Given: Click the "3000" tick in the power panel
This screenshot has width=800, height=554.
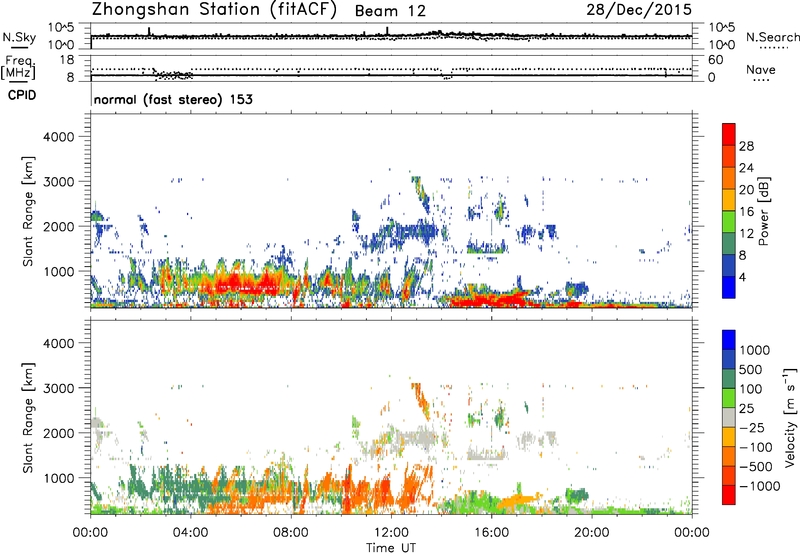Looking at the screenshot, I should [58, 182].
